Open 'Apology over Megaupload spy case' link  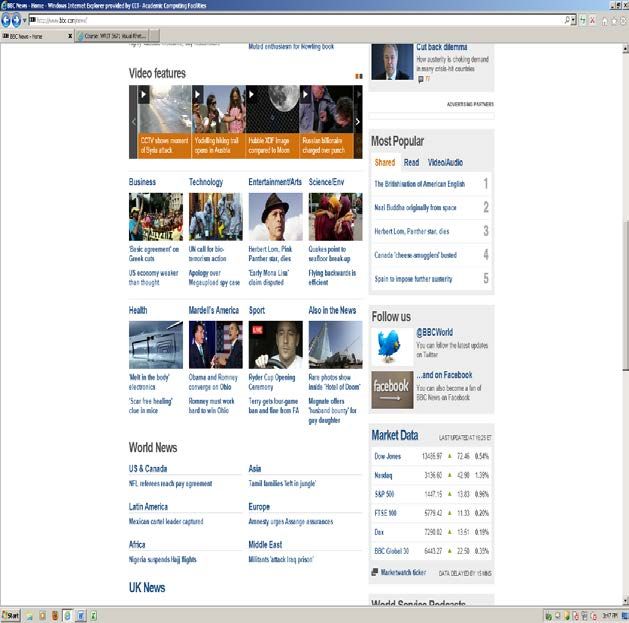tap(214, 278)
